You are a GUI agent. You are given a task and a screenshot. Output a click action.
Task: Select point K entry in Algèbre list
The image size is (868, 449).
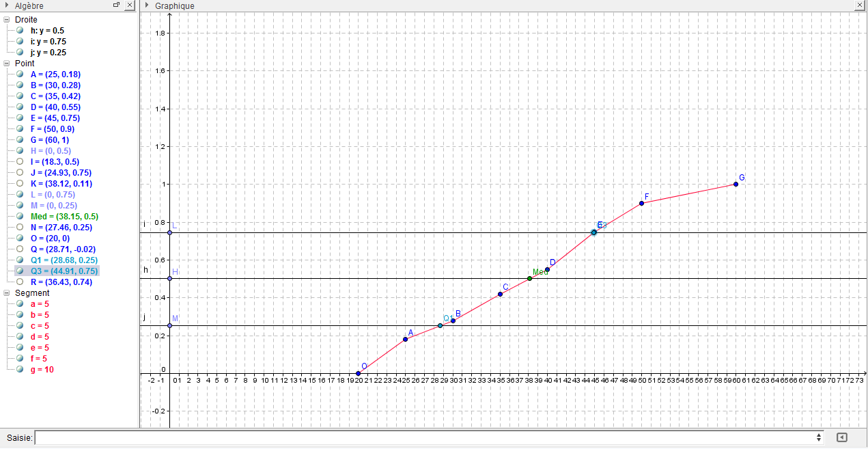pyautogui.click(x=61, y=184)
